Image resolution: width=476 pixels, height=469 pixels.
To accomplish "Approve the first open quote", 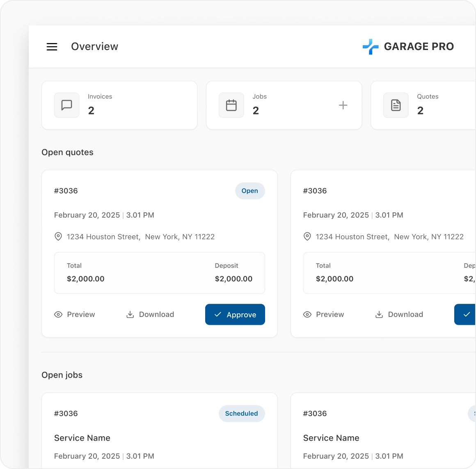I will tap(235, 314).
